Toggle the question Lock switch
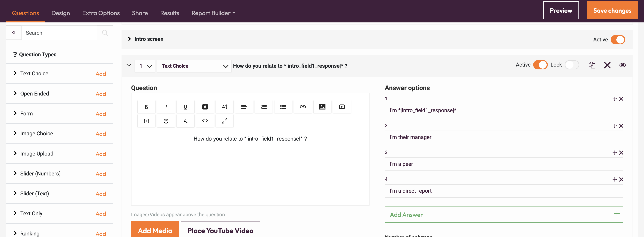Screen dimensions: 644x237 pyautogui.click(x=572, y=65)
